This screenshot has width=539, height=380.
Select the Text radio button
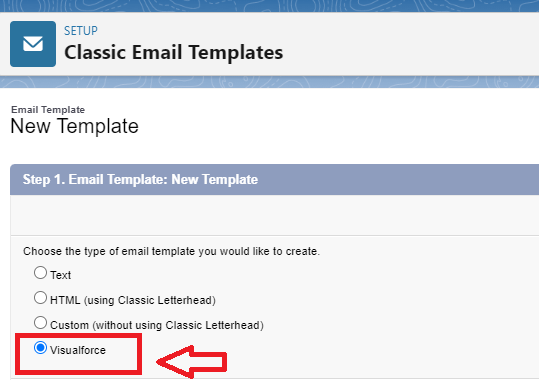40,273
